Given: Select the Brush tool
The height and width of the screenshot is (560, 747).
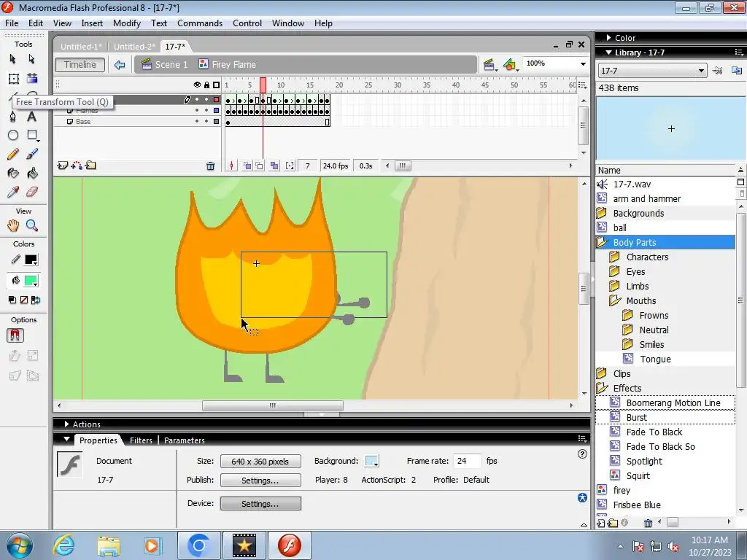Looking at the screenshot, I should [x=32, y=154].
